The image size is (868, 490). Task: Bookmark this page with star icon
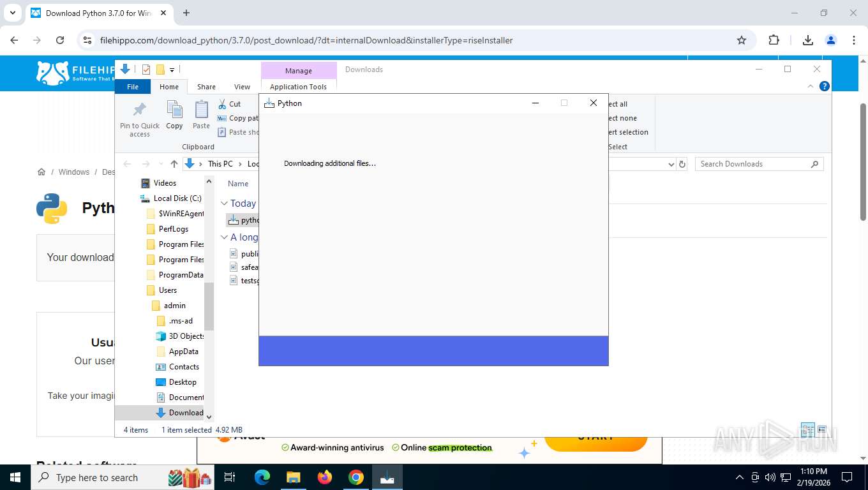(741, 40)
